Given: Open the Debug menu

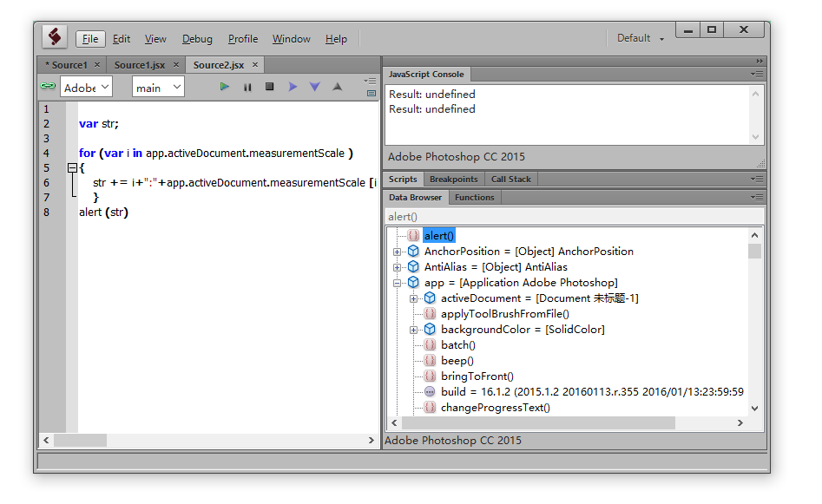Looking at the screenshot, I should coord(197,39).
